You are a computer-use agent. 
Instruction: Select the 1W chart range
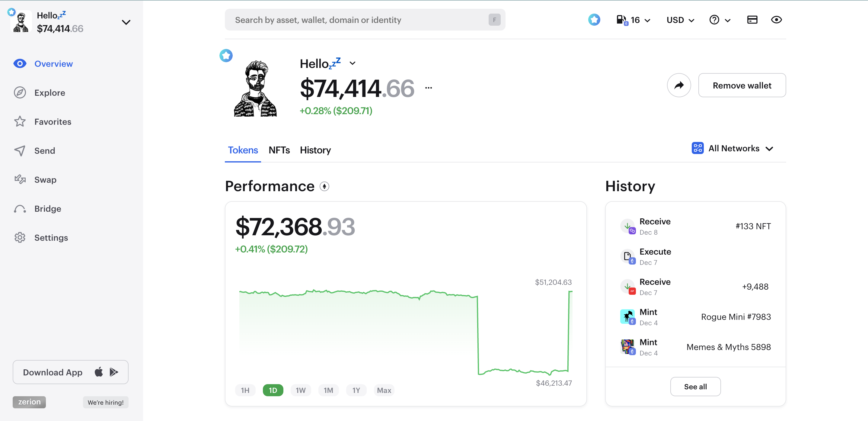point(300,390)
